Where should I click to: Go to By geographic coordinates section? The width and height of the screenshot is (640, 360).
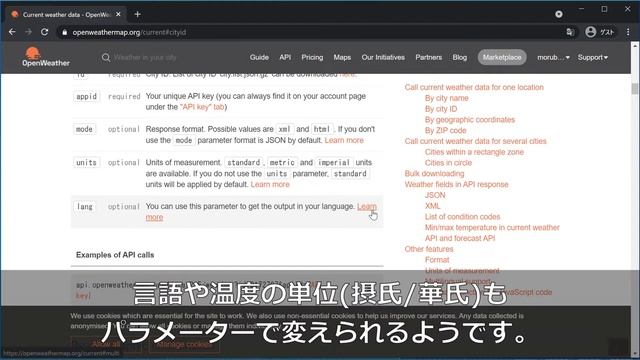coord(470,120)
